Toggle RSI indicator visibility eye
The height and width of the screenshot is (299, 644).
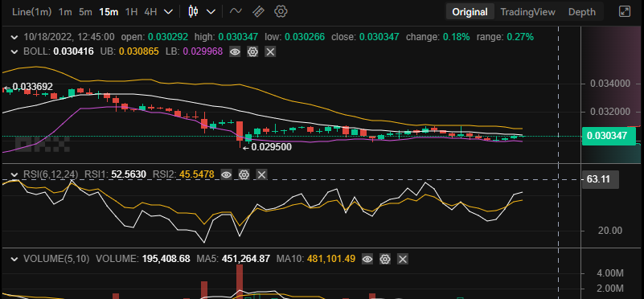226,175
